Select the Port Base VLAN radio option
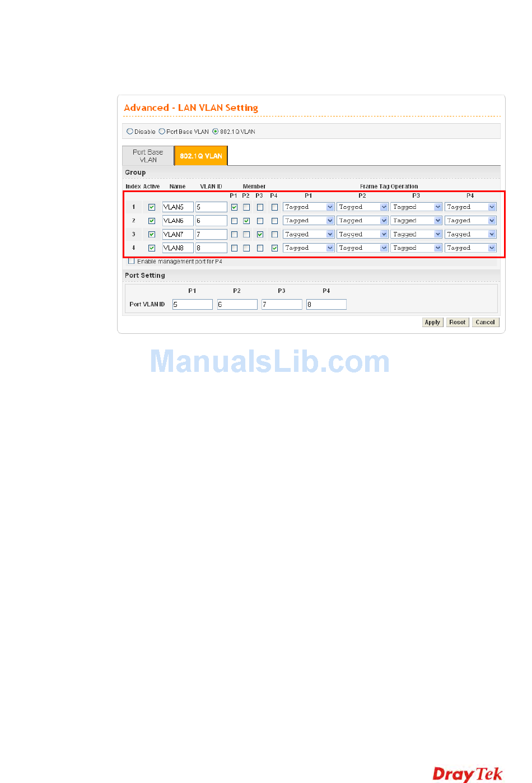Screen dimensions: 532x783 162,132
